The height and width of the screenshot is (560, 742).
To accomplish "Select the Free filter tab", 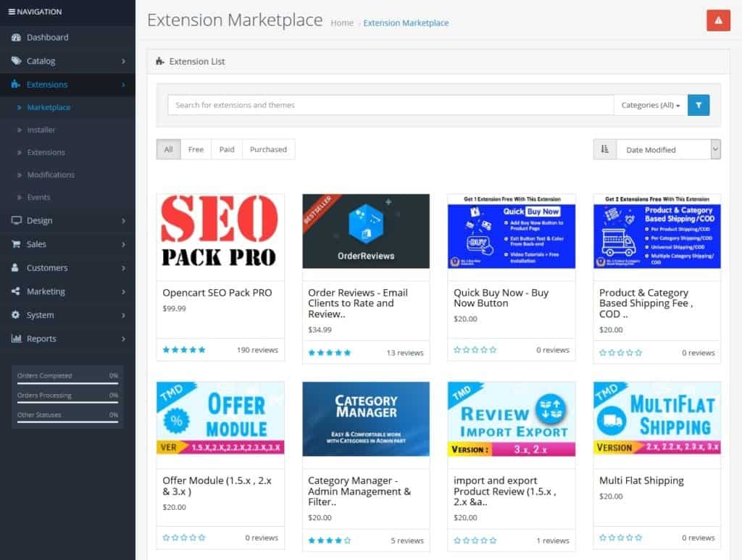I will click(x=196, y=149).
